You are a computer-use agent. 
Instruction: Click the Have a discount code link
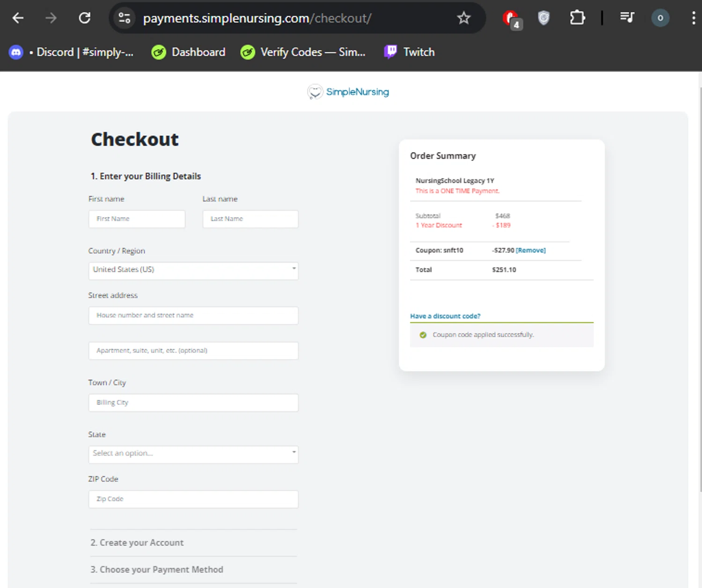pyautogui.click(x=445, y=316)
